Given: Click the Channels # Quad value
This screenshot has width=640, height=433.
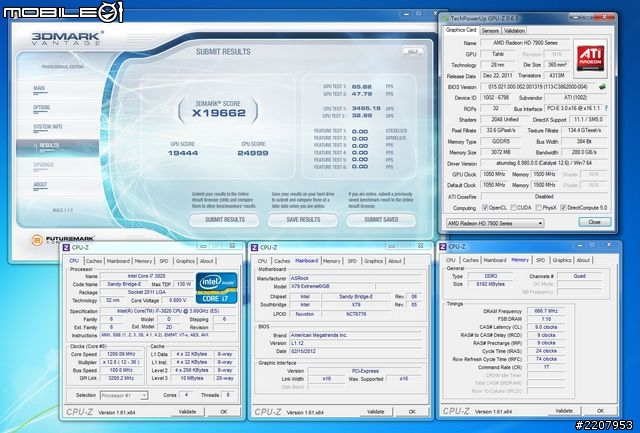Looking at the screenshot, I should coord(580,276).
